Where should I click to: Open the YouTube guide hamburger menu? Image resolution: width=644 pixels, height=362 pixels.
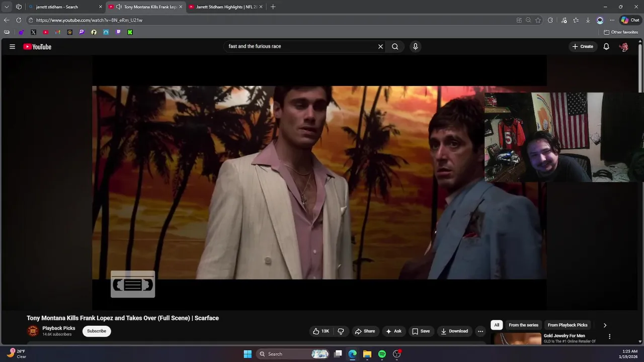click(x=12, y=46)
